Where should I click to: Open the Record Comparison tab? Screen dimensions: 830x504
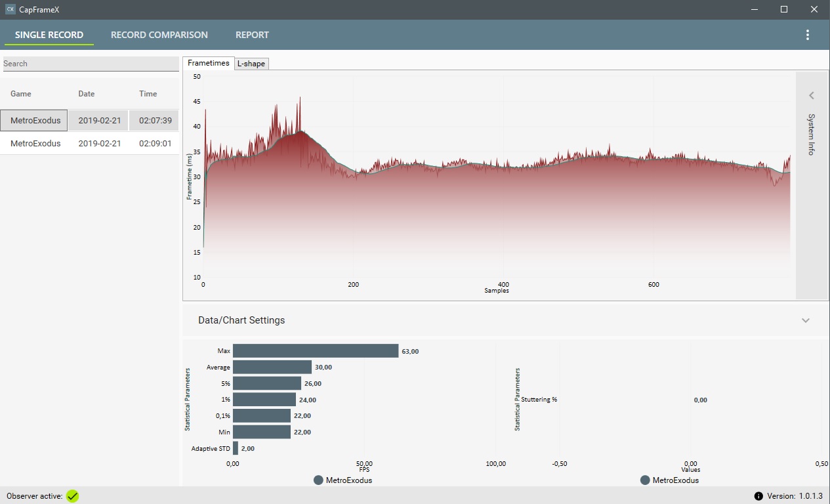point(159,35)
